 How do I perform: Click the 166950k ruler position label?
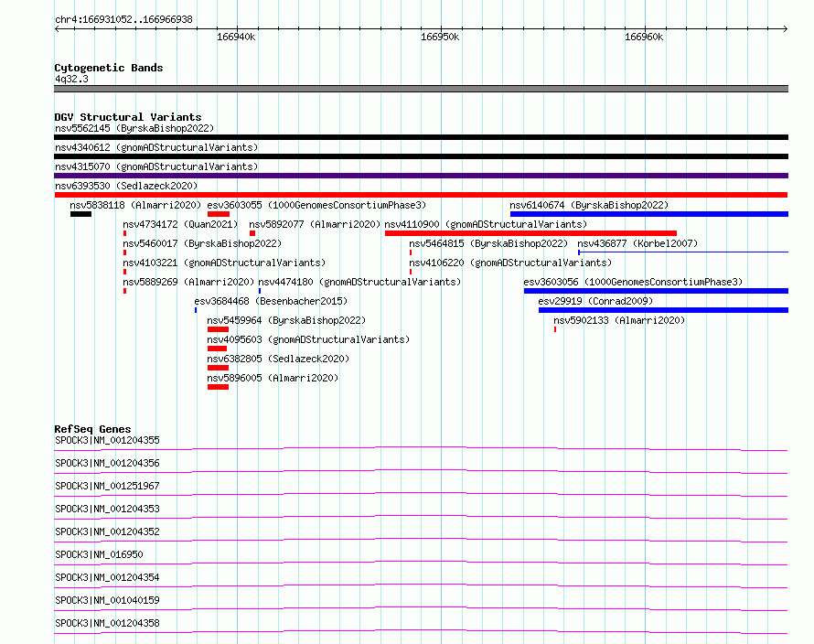coord(440,37)
